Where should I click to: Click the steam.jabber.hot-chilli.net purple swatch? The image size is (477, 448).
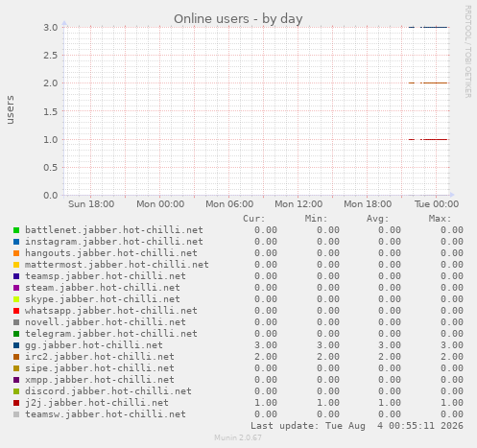[16, 288]
